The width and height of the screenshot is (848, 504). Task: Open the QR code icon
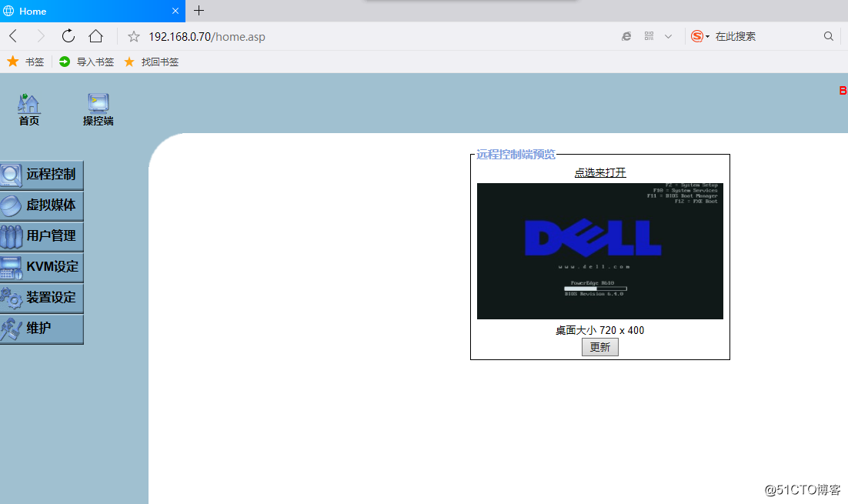(649, 36)
